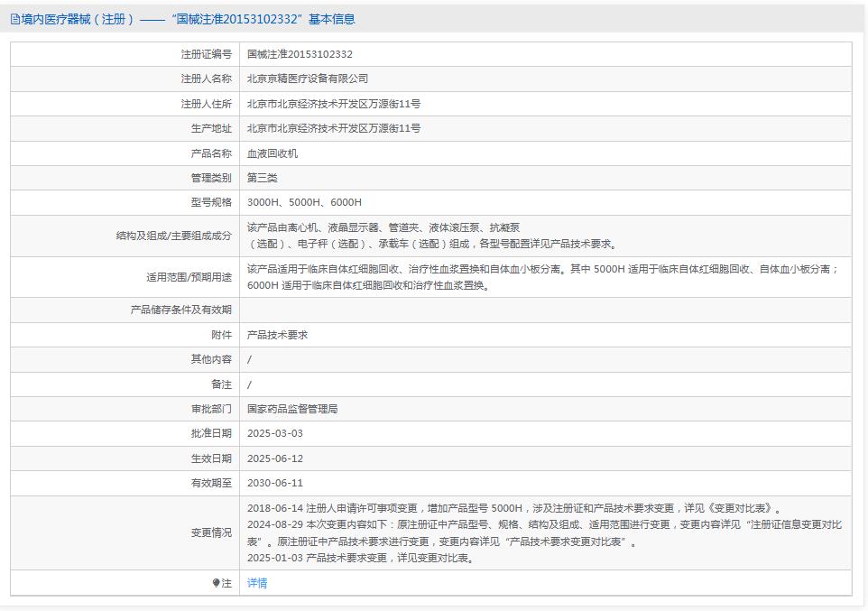868x611 pixels.
Task: Click the 适用范围/预期用途 label
Action: (x=189, y=277)
